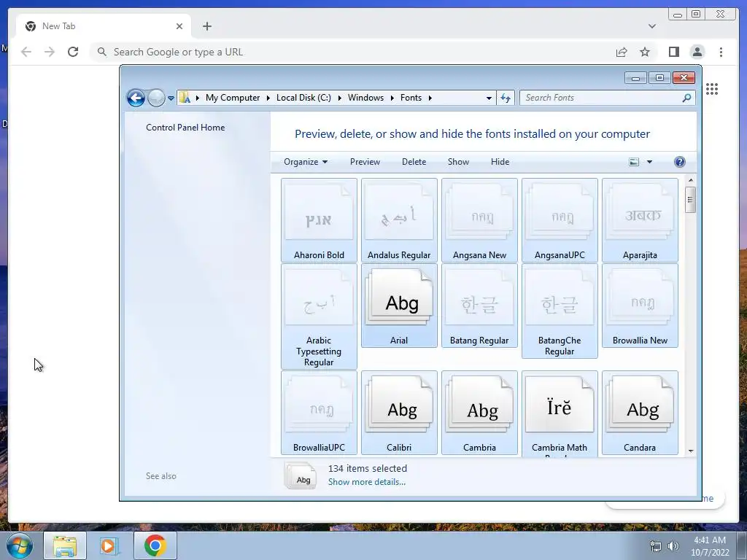Screen dimensions: 747x560
Task: Open Chrome profile avatar menu
Action: (697, 52)
